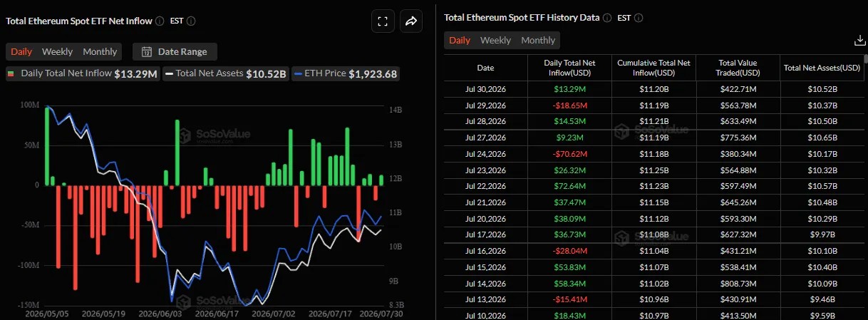Click the $18.43M inflow value
This screenshot has width=868, height=320.
[x=569, y=315]
